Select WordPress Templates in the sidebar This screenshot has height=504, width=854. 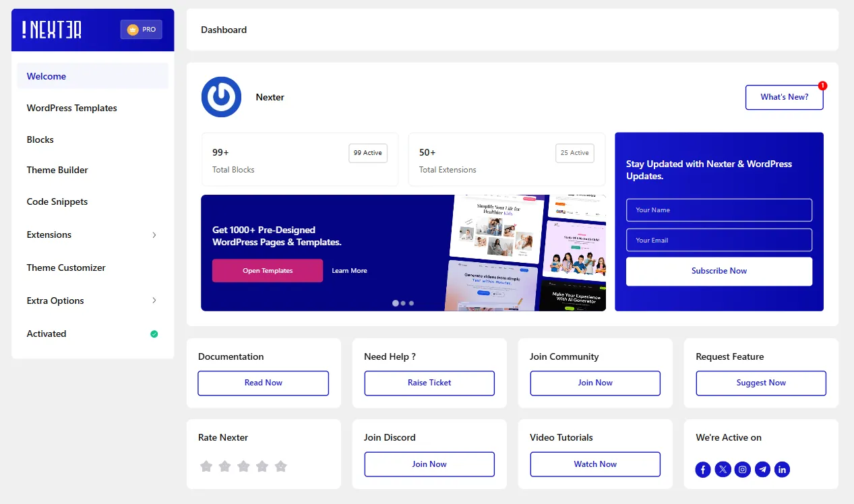71,108
